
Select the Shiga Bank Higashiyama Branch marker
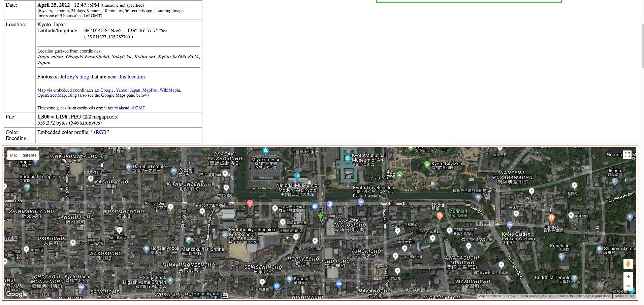point(170,280)
